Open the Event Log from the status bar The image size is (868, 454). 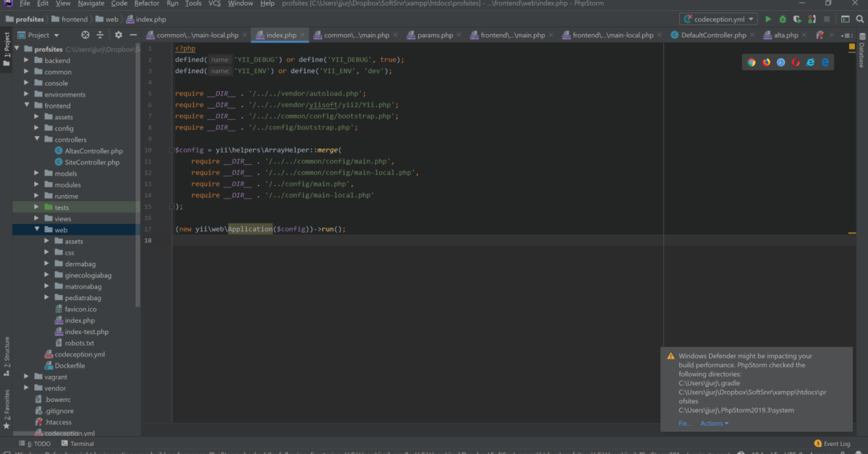pos(832,444)
